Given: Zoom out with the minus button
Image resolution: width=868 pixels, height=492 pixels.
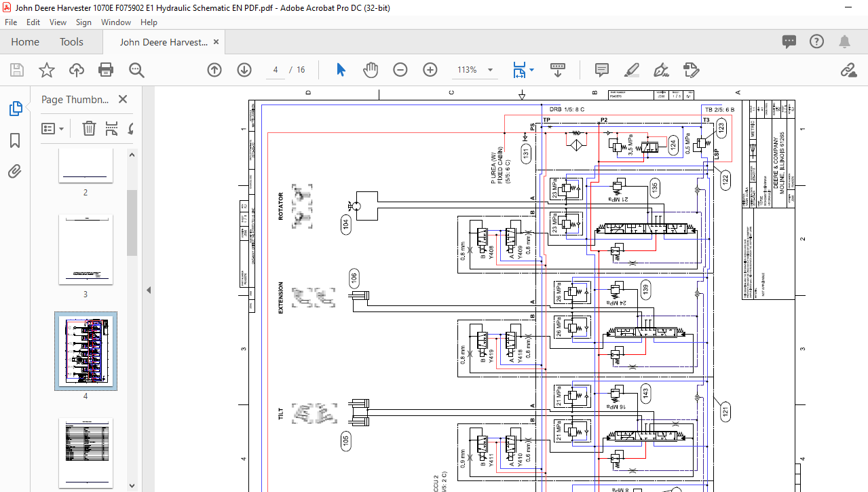Looking at the screenshot, I should pos(400,70).
